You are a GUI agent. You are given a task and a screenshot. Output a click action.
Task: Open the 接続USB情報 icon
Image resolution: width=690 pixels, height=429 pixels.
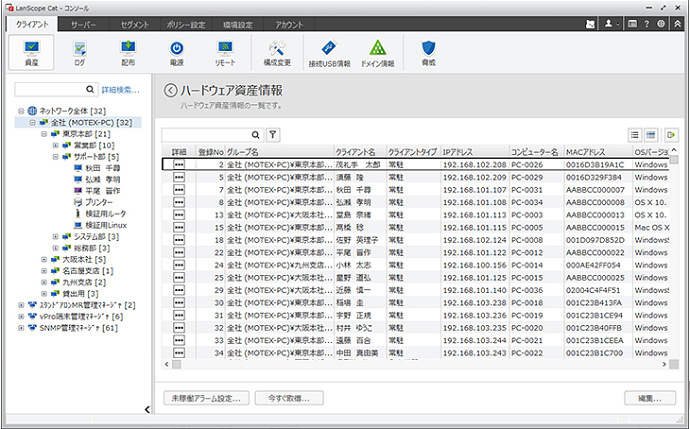pyautogui.click(x=329, y=53)
